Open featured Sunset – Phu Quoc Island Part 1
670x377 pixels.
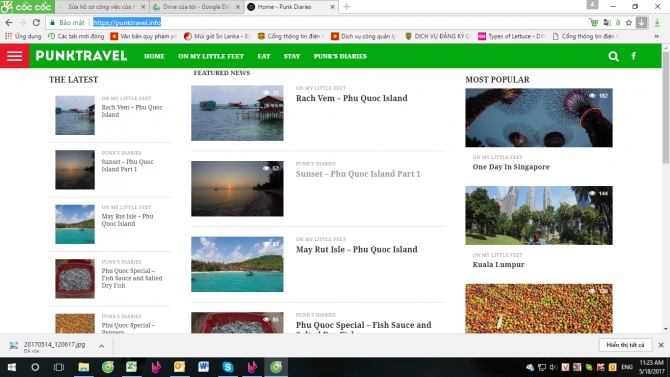(358, 174)
